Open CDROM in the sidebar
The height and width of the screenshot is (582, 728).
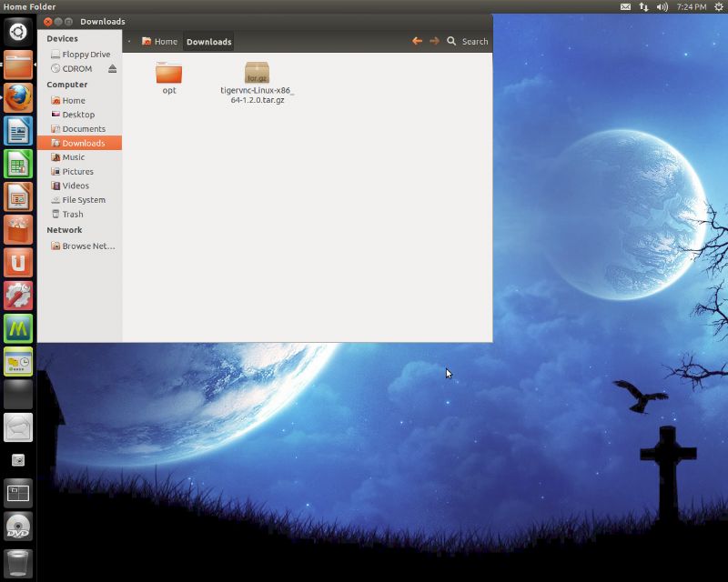pos(72,69)
